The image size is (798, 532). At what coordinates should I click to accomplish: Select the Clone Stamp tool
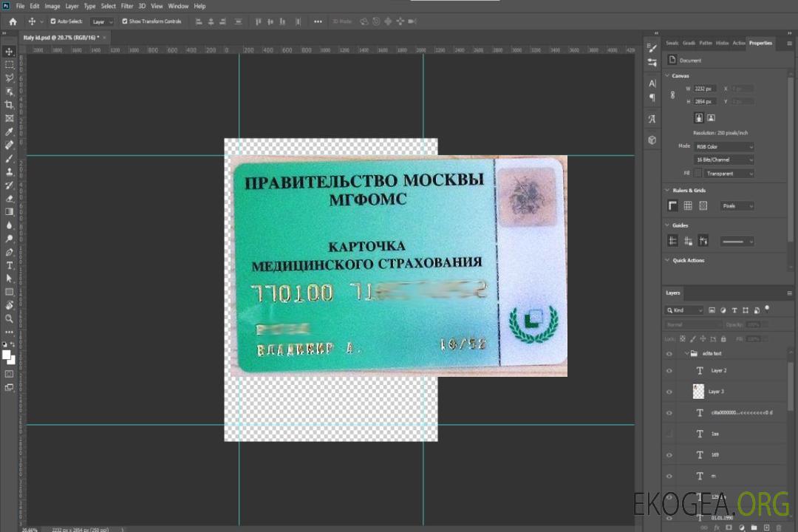9,171
